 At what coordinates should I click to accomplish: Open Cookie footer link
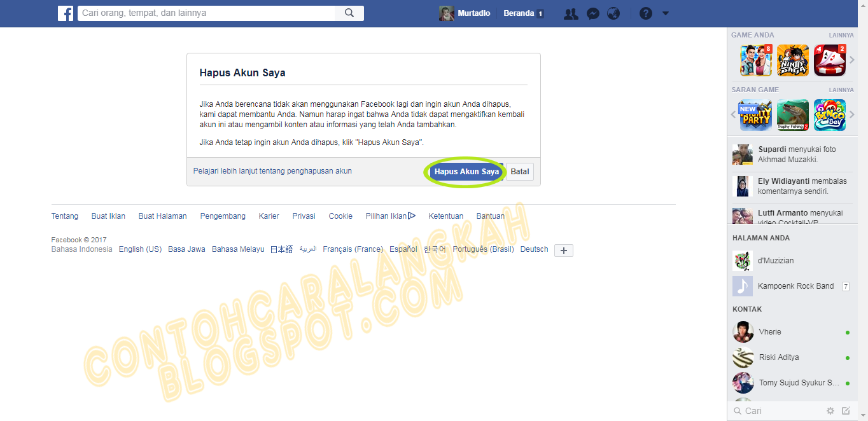(340, 216)
